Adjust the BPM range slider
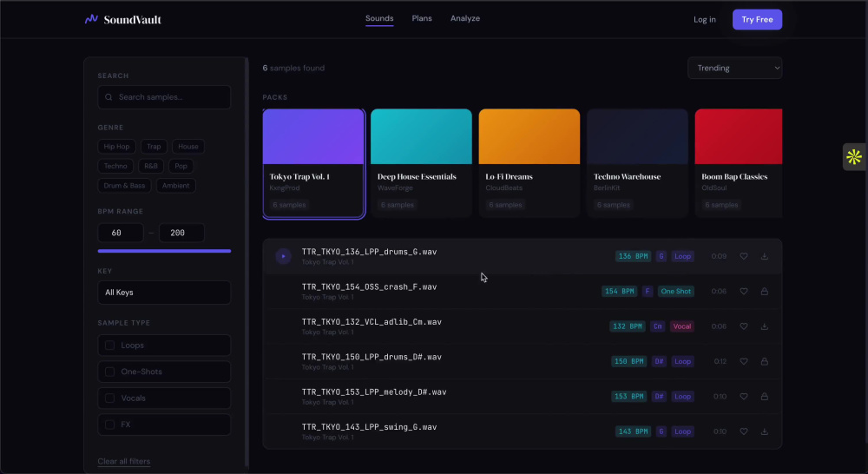This screenshot has width=868, height=474. [164, 251]
